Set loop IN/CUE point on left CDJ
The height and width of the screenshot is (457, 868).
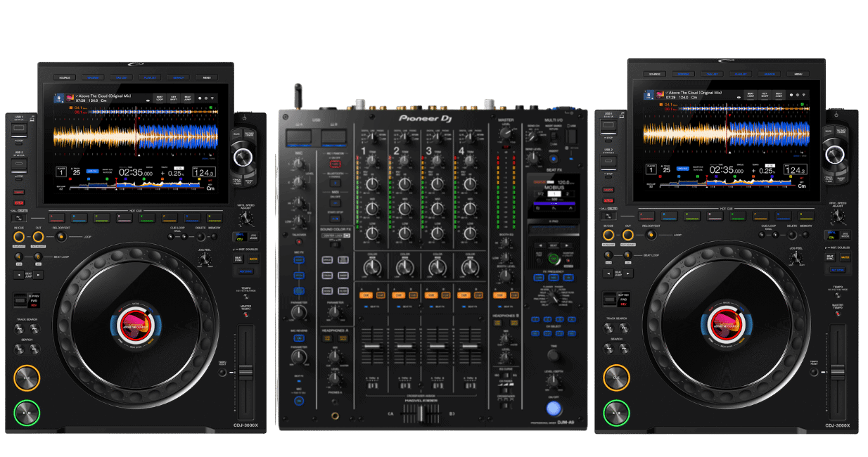point(19,237)
